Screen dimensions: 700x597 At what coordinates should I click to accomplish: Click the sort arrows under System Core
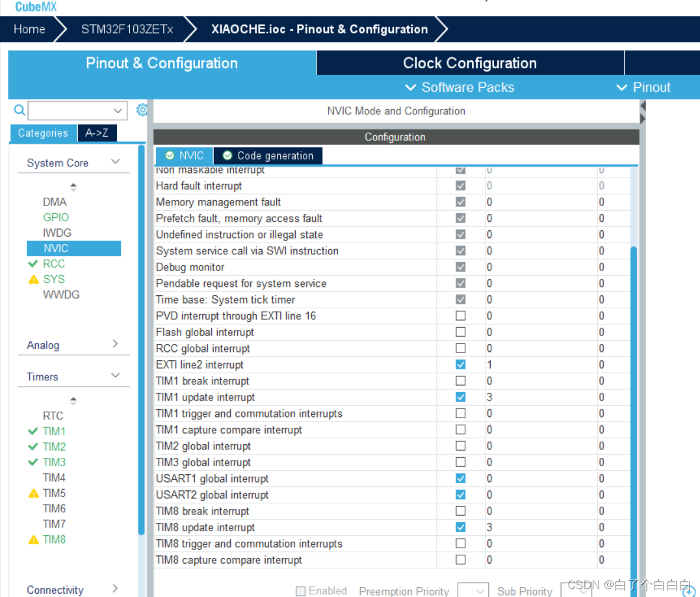pyautogui.click(x=73, y=187)
